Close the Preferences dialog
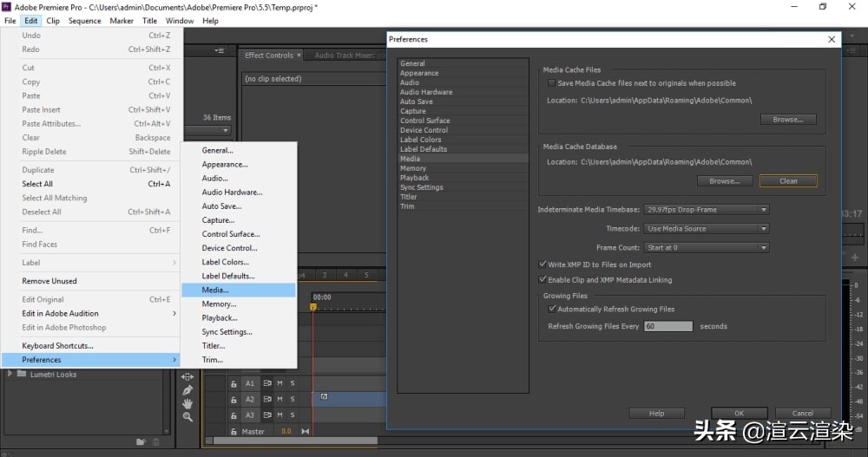This screenshot has height=457, width=868. (x=832, y=39)
